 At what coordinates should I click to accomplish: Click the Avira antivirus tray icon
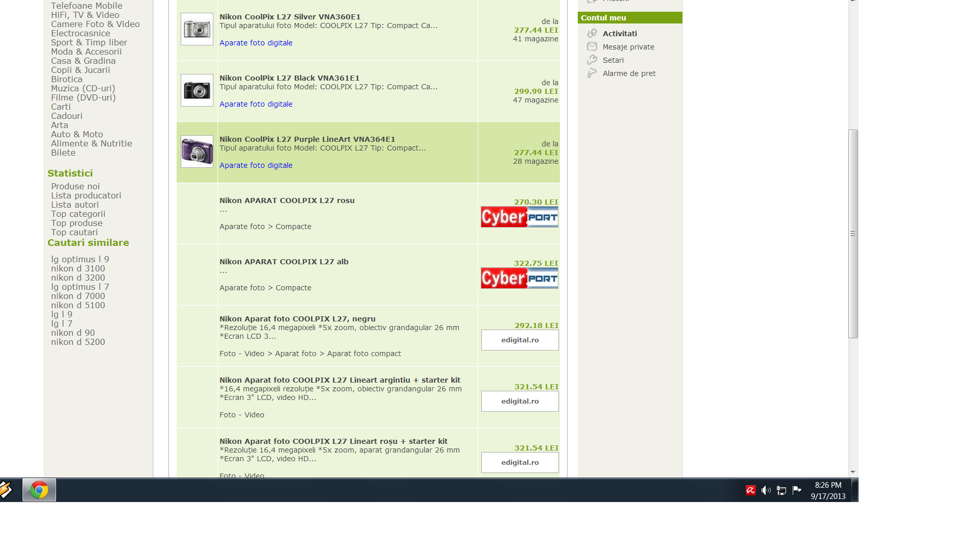750,490
